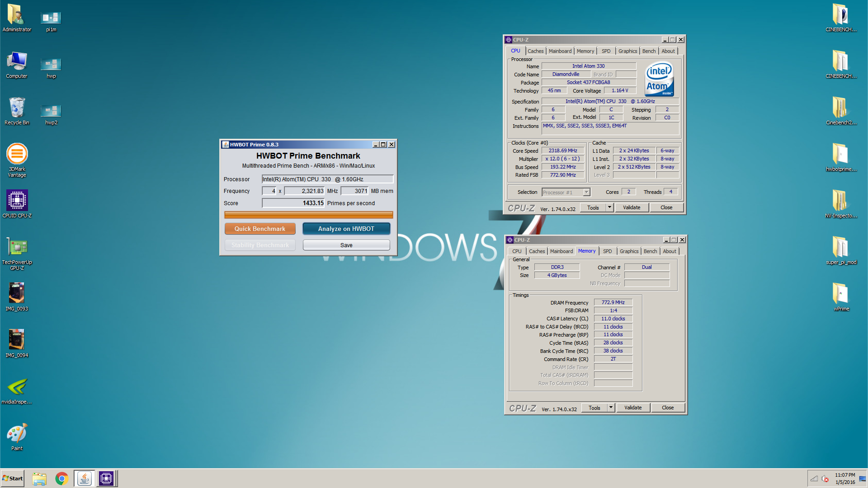
Task: Select Mainboard tab in upper CPU-Z window
Action: [560, 51]
